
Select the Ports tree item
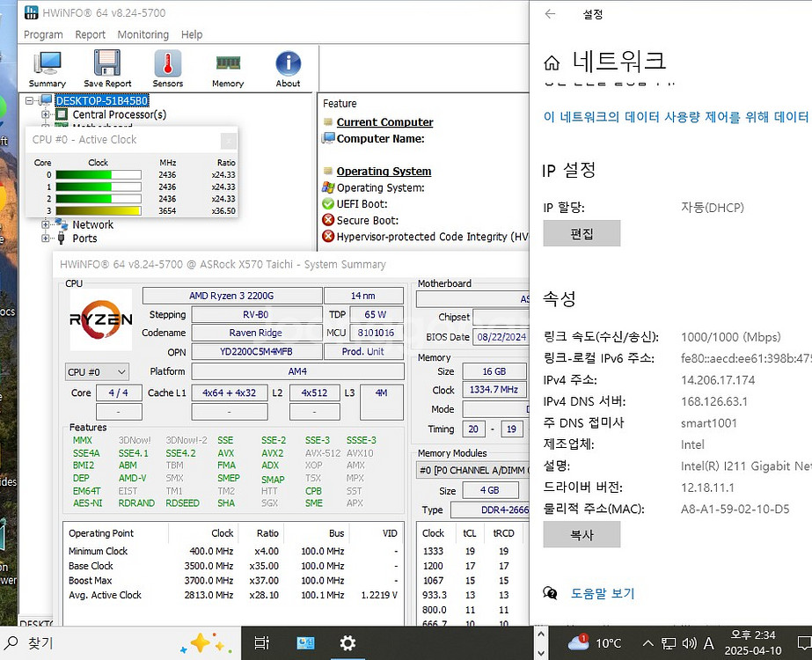click(x=84, y=238)
